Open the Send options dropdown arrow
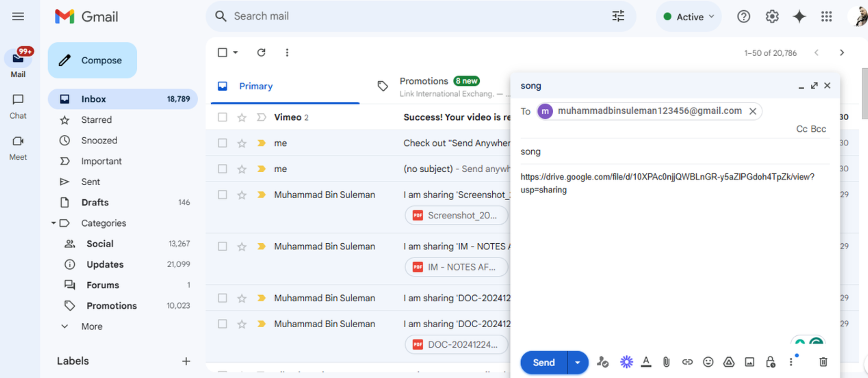This screenshot has height=378, width=868. (x=577, y=362)
